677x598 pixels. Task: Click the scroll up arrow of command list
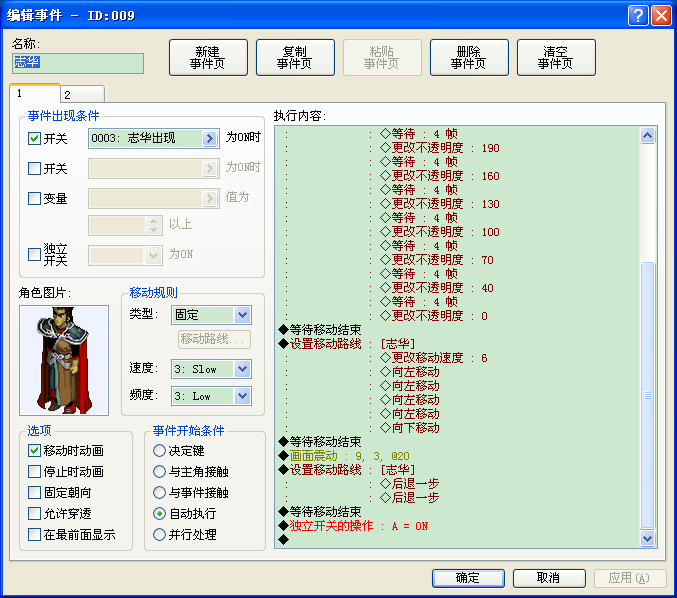coord(647,136)
